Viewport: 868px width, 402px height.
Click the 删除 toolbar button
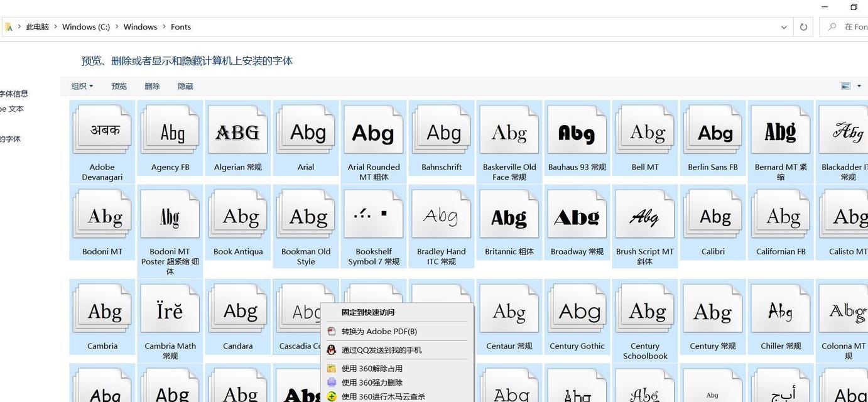[152, 86]
